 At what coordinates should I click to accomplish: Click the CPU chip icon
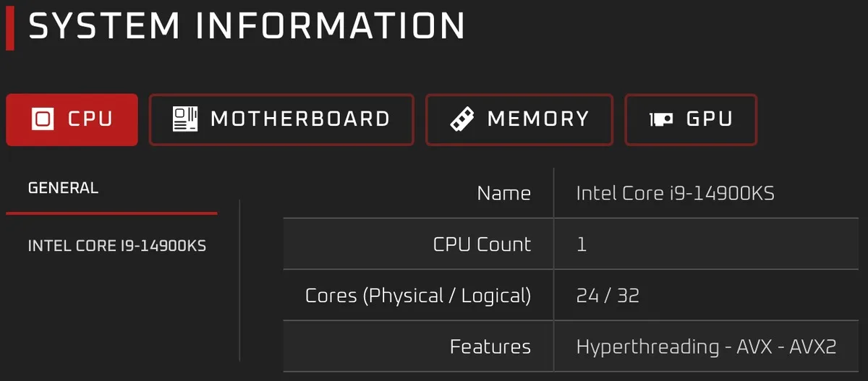pos(43,119)
